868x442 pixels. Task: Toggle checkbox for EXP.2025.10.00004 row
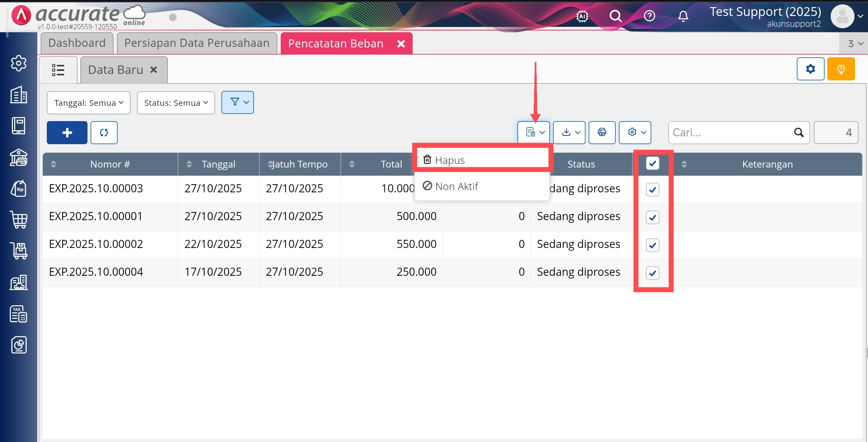tap(652, 273)
